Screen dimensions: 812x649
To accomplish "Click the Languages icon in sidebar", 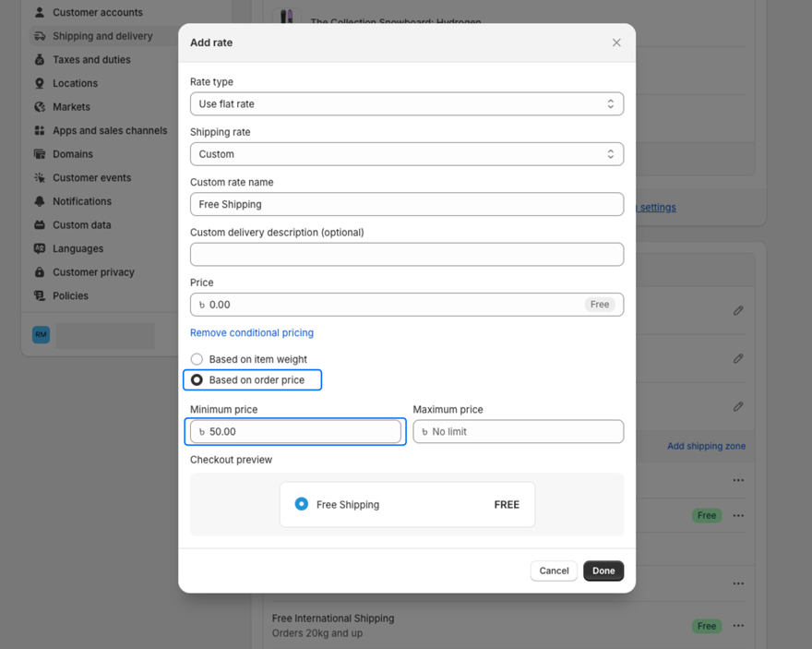I will click(x=40, y=248).
